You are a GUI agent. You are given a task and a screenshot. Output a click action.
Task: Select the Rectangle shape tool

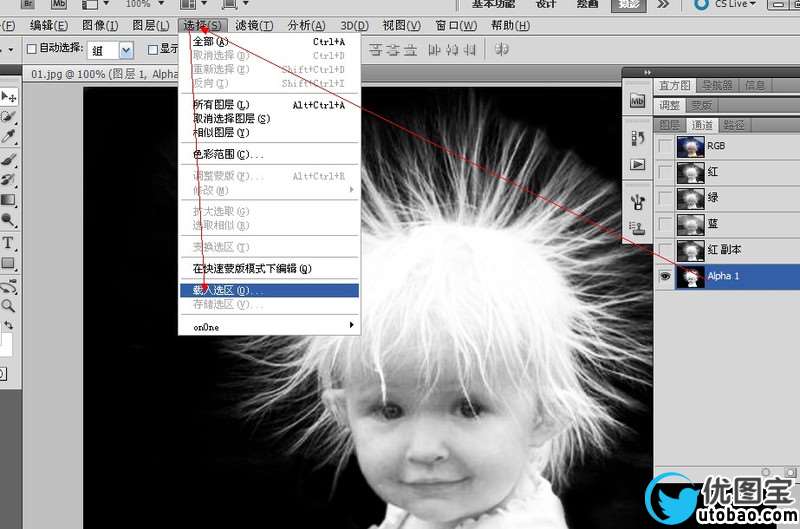pos(8,263)
